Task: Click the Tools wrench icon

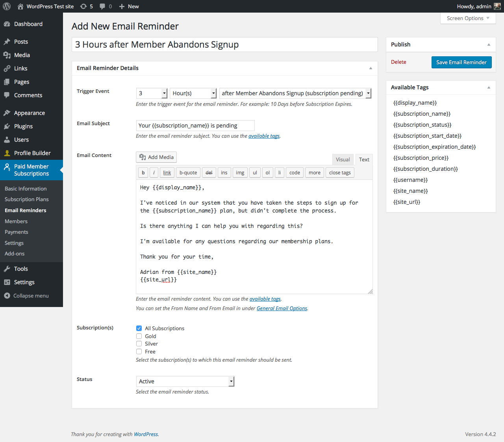Action: 7,269
